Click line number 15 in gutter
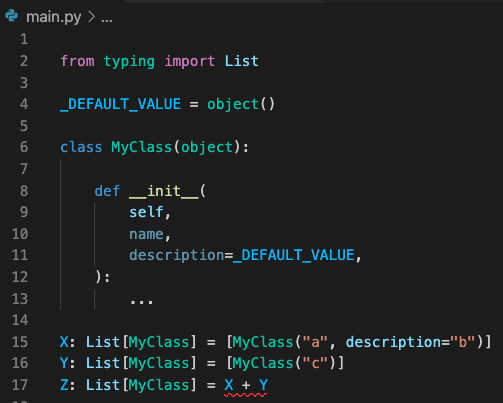Image resolution: width=503 pixels, height=403 pixels. 20,342
